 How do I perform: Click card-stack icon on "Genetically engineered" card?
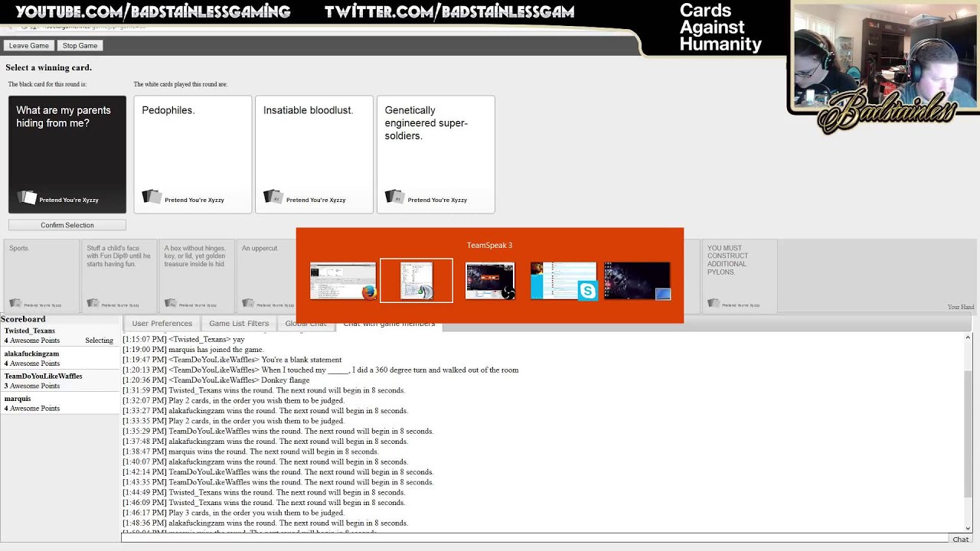(394, 197)
